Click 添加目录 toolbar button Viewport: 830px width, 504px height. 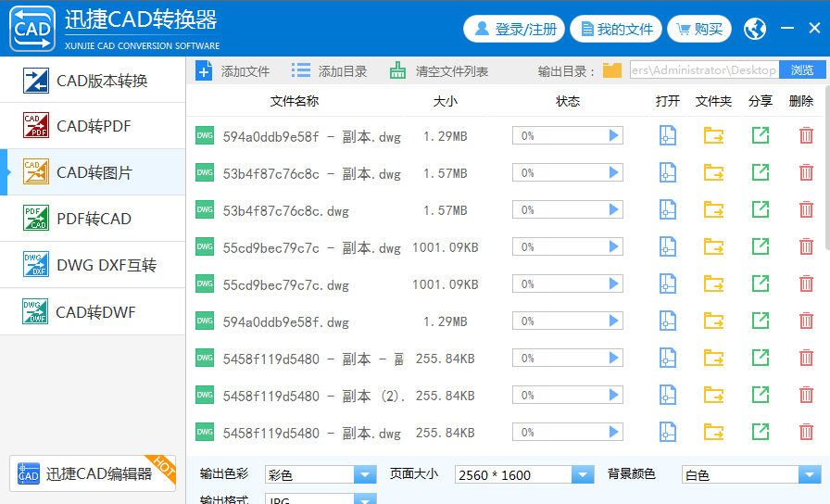pos(329,71)
